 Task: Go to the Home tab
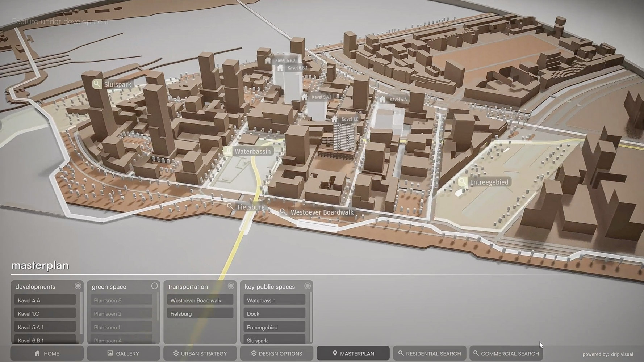[47, 353]
